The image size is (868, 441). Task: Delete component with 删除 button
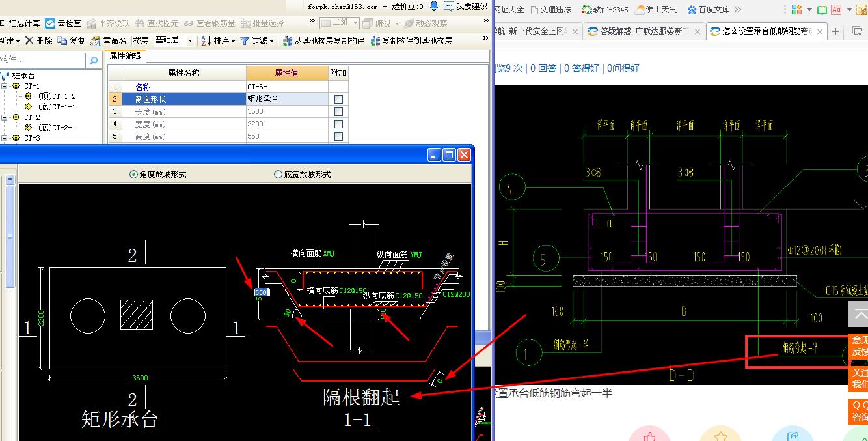[x=39, y=40]
